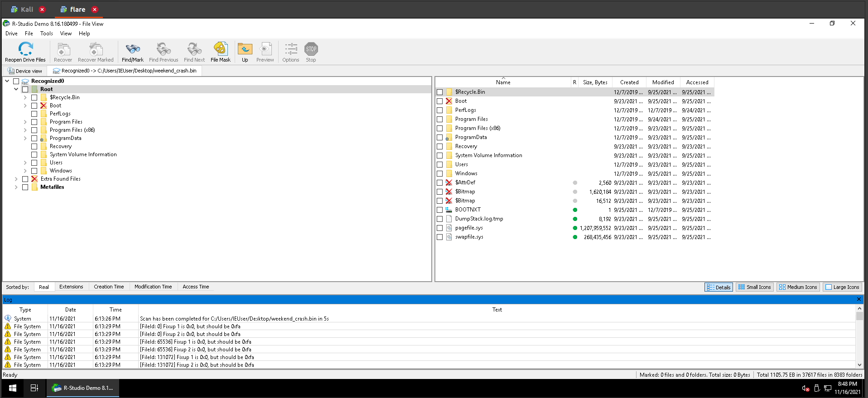Go Up one folder level
Viewport: 868px width, 398px height.
[x=245, y=49]
